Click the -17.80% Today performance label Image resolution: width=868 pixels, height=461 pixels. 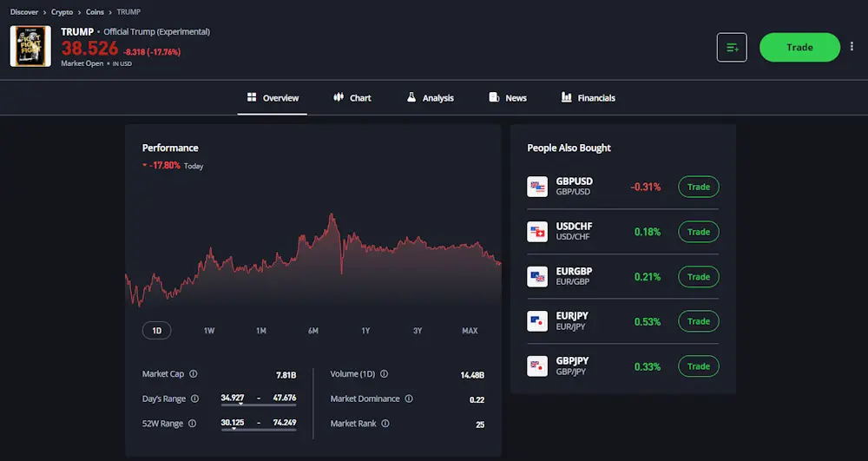[173, 166]
